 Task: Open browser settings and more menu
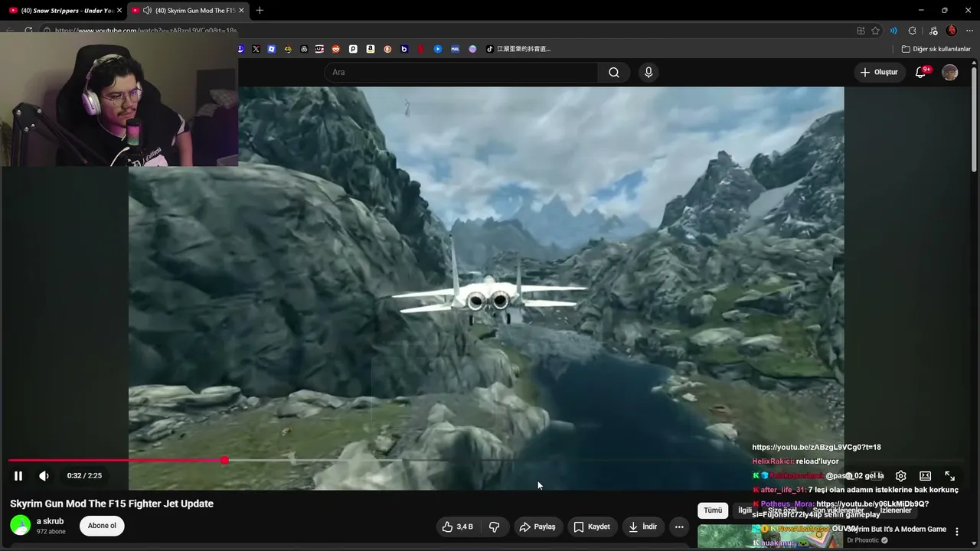pos(969,31)
